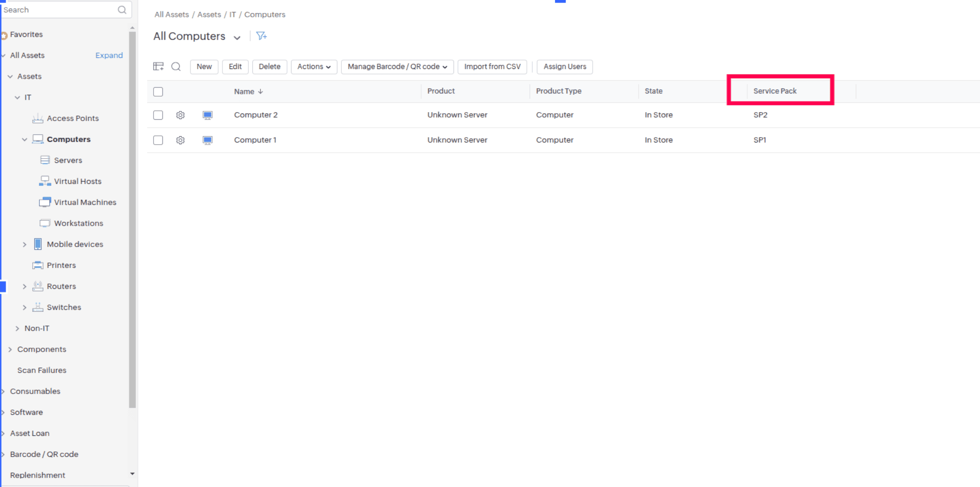This screenshot has height=487, width=980.
Task: Click the column chooser table icon
Action: (158, 66)
